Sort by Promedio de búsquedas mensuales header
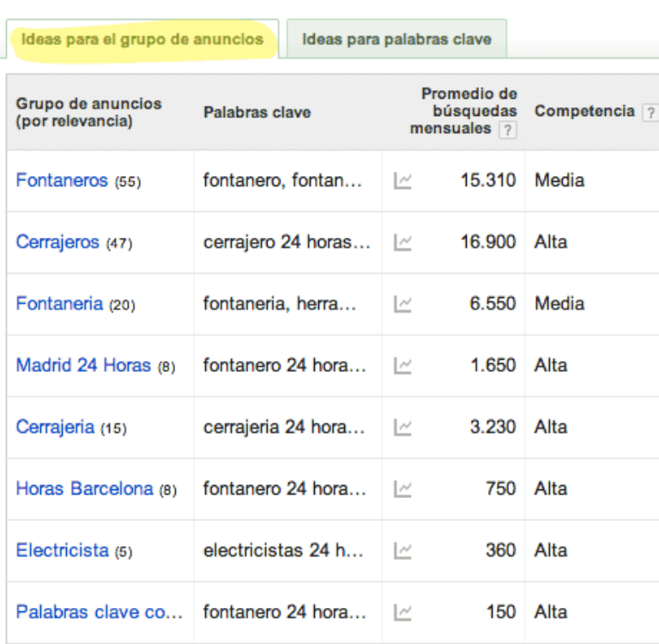The width and height of the screenshot is (659, 644). (463, 111)
